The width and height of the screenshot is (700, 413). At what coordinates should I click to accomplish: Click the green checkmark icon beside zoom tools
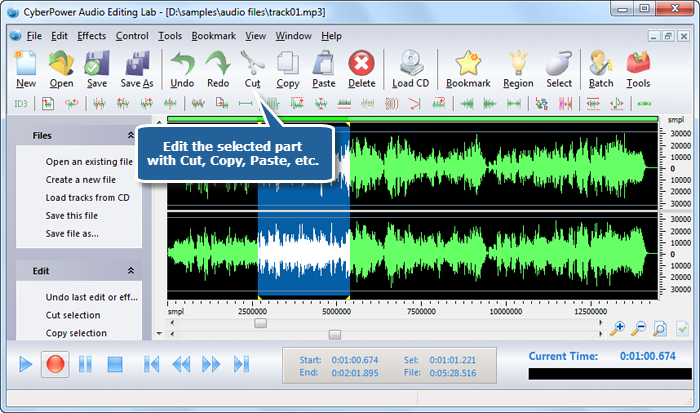pyautogui.click(x=682, y=329)
